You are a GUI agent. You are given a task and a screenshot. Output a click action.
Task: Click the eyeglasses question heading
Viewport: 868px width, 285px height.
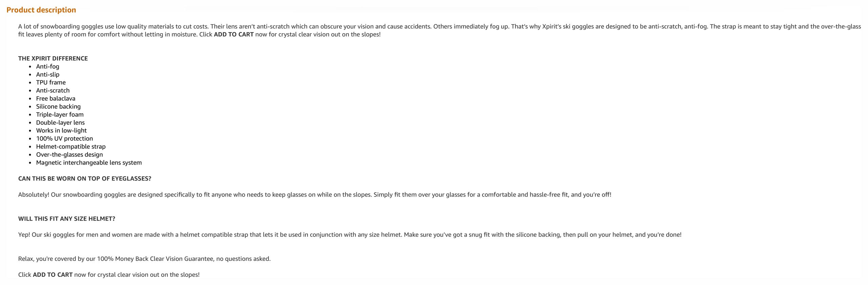85,179
